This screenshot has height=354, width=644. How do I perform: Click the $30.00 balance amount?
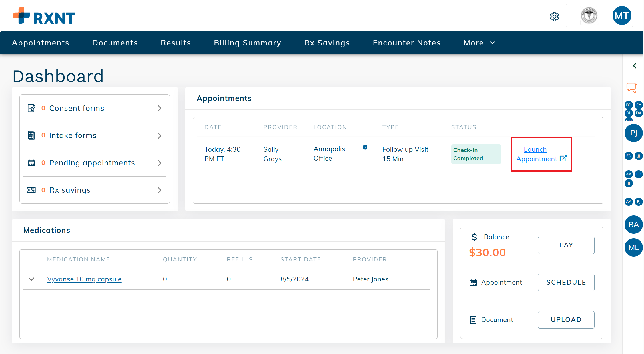487,252
